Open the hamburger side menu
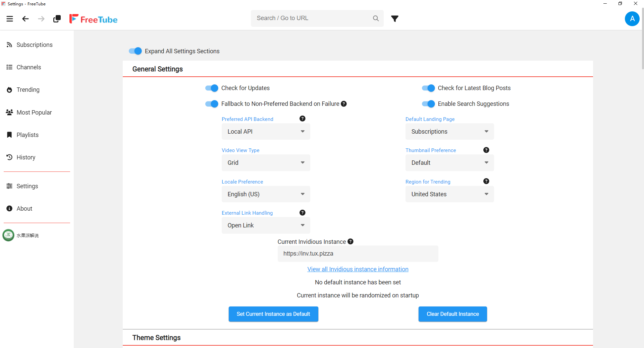The width and height of the screenshot is (644, 348). pyautogui.click(x=10, y=19)
